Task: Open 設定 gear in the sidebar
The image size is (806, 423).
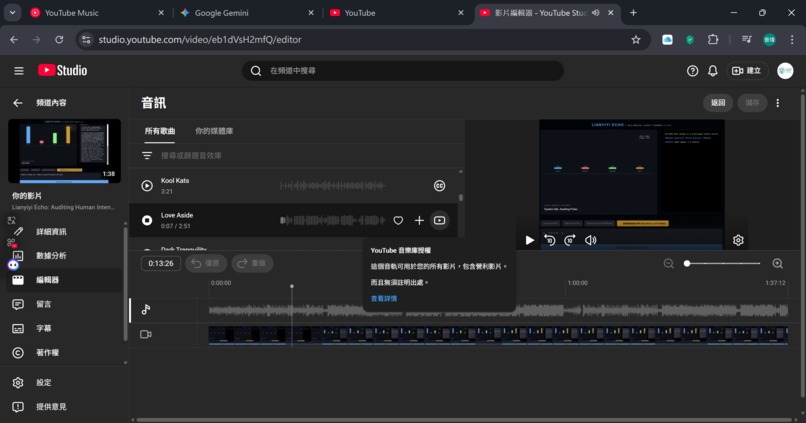Action: point(18,383)
